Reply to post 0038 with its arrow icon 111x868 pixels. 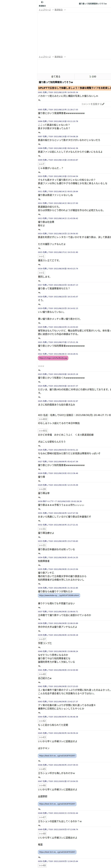point(39,631)
